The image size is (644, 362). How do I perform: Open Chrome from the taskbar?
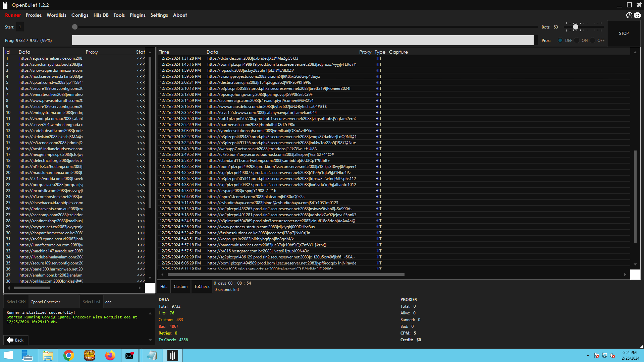(x=69, y=355)
